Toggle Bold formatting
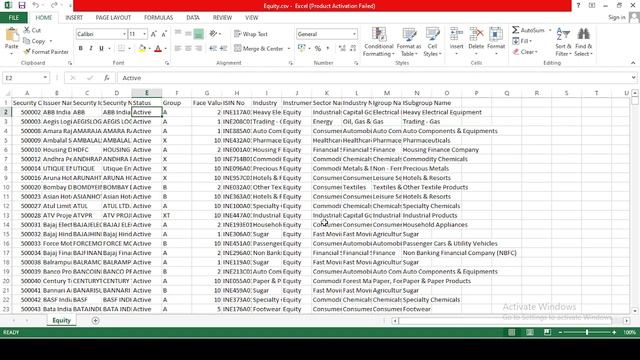This screenshot has width=640, height=360. [80, 49]
